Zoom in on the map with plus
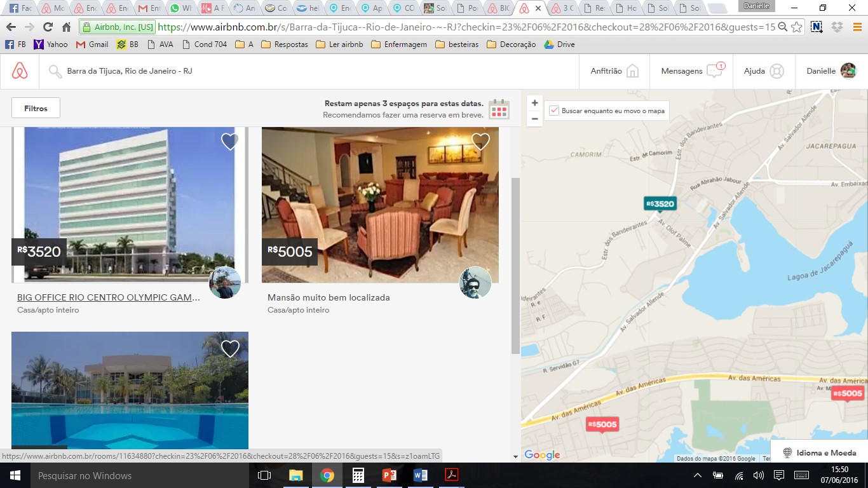This screenshot has width=868, height=488. pos(535,103)
